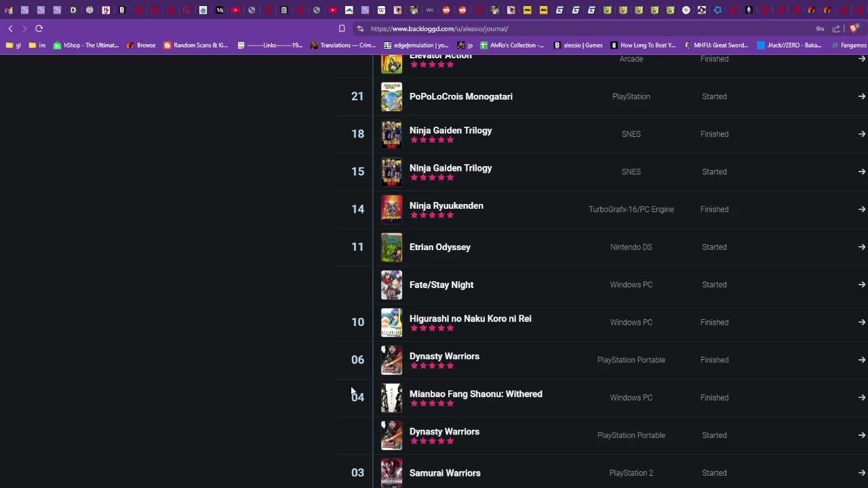Click the Samurai Warriors title
868x488 pixels.
coord(445,473)
